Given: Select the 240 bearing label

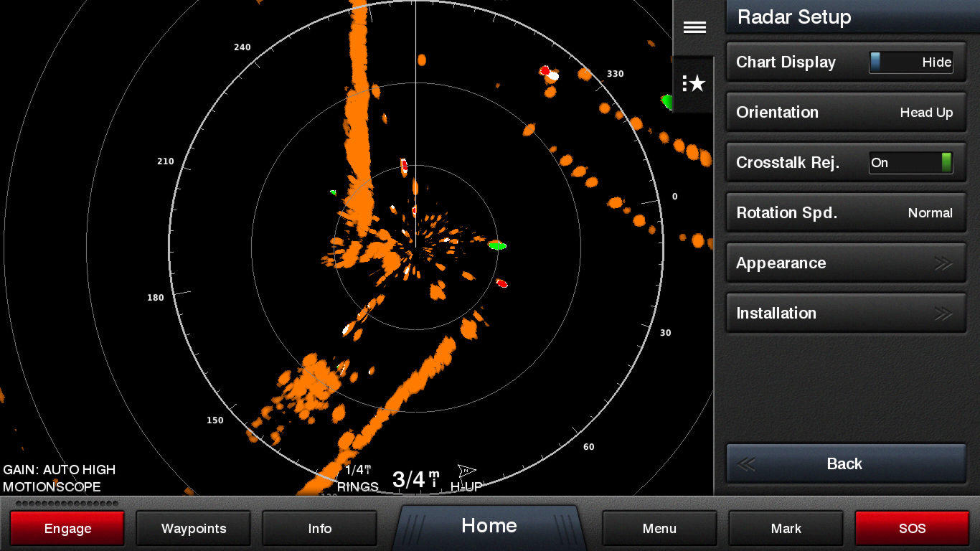Looking at the screenshot, I should (x=242, y=47).
